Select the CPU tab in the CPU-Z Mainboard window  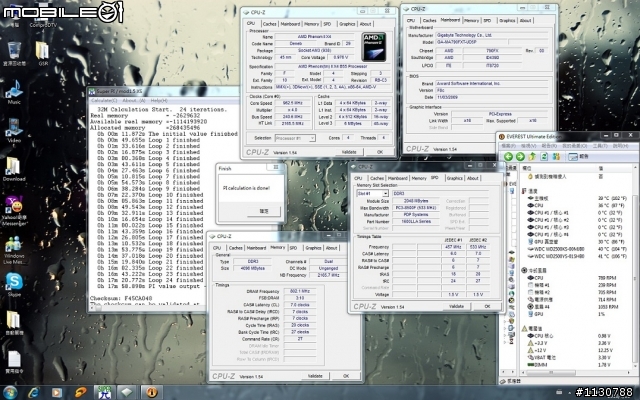pyautogui.click(x=411, y=20)
